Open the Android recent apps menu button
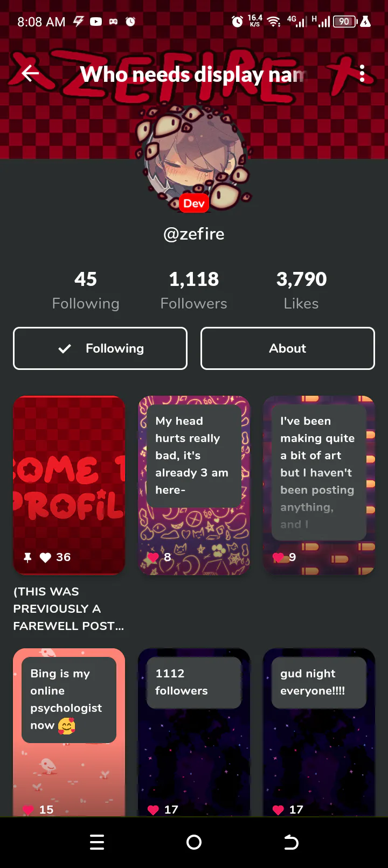Image resolution: width=388 pixels, height=868 pixels. (97, 842)
